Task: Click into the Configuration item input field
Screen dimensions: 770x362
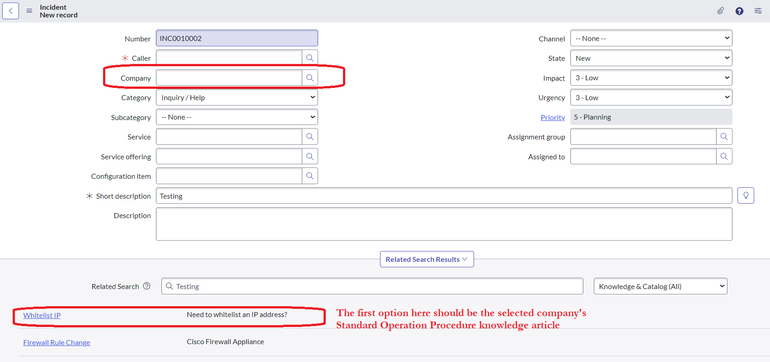Action: pos(229,176)
